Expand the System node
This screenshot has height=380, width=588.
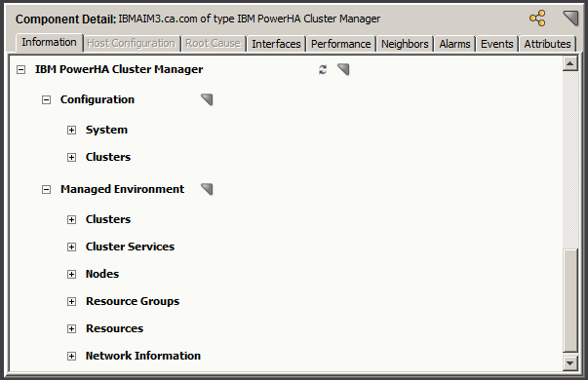pyautogui.click(x=71, y=130)
